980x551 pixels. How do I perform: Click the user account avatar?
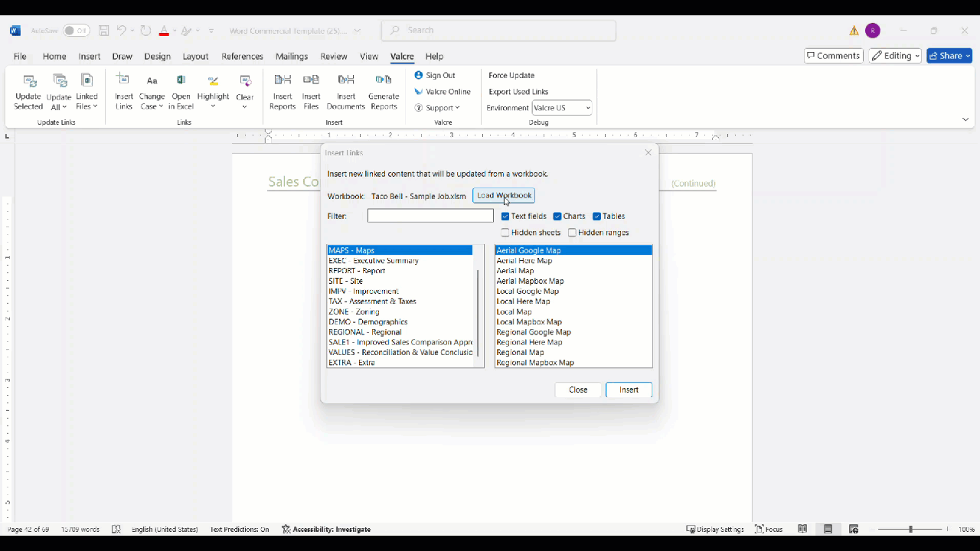click(873, 31)
